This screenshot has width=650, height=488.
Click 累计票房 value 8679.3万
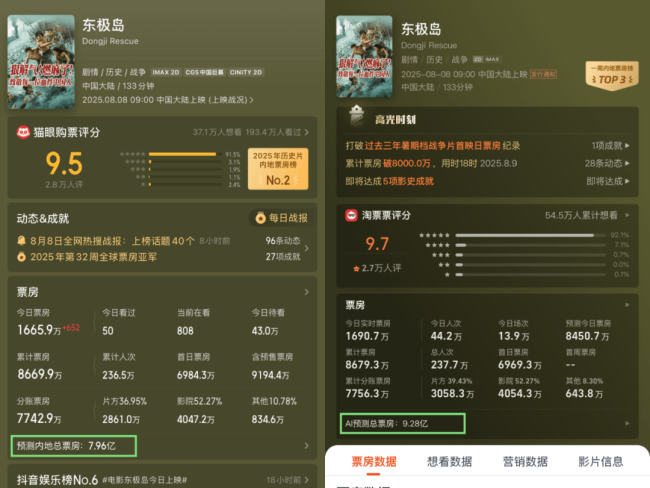(367, 365)
